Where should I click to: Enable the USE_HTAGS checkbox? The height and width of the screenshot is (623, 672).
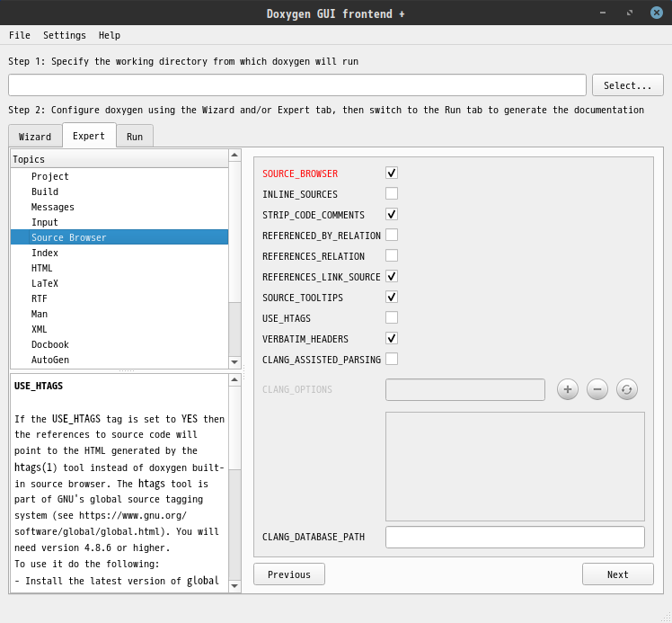(392, 317)
